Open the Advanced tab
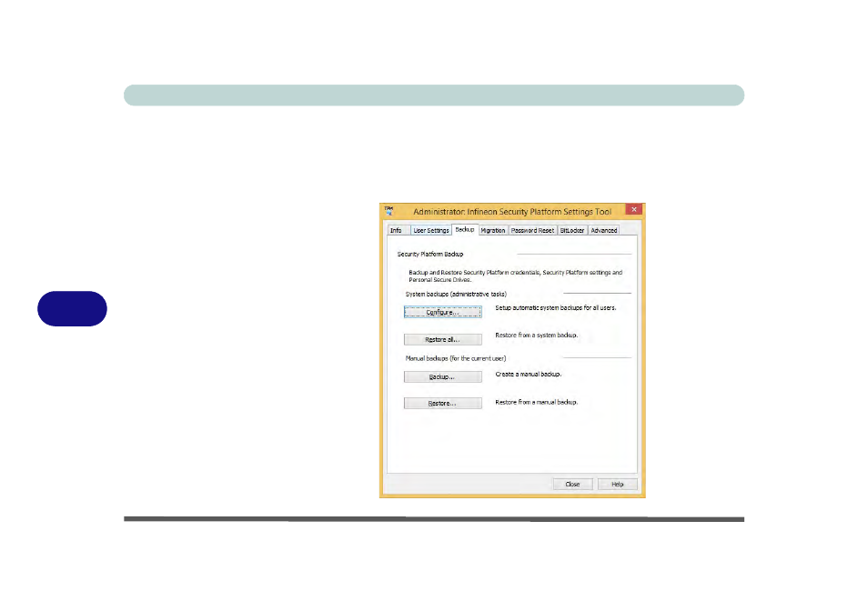Image resolution: width=868 pixels, height=611 pixels. (603, 231)
